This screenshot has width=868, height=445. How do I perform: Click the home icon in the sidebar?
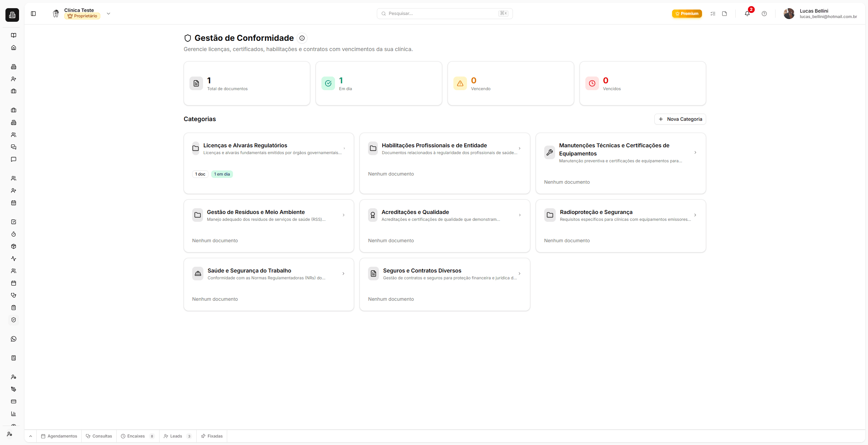(14, 47)
